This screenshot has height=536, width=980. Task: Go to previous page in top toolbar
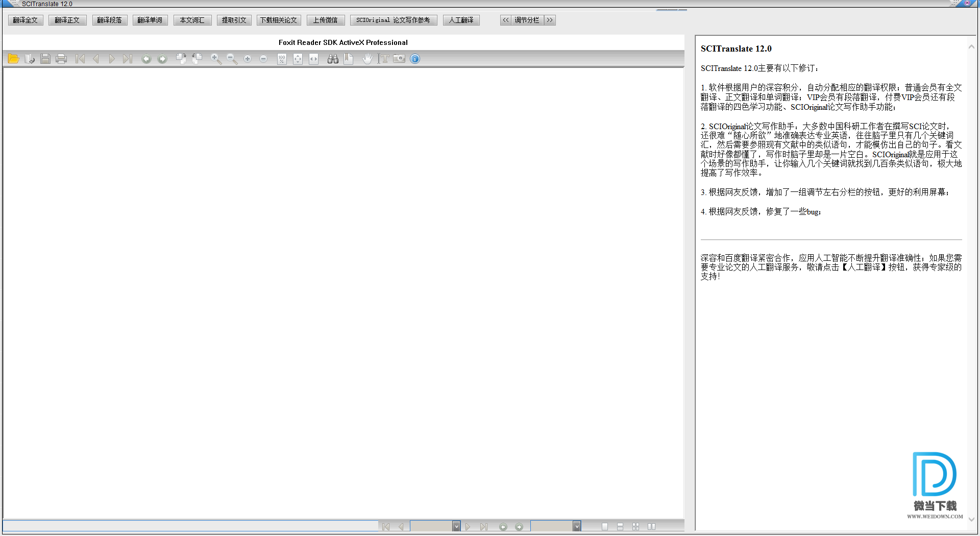[96, 59]
